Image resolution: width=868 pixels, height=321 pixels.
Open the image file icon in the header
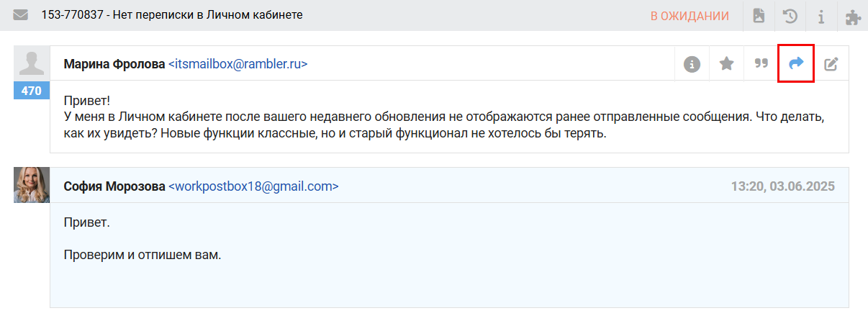tap(759, 16)
